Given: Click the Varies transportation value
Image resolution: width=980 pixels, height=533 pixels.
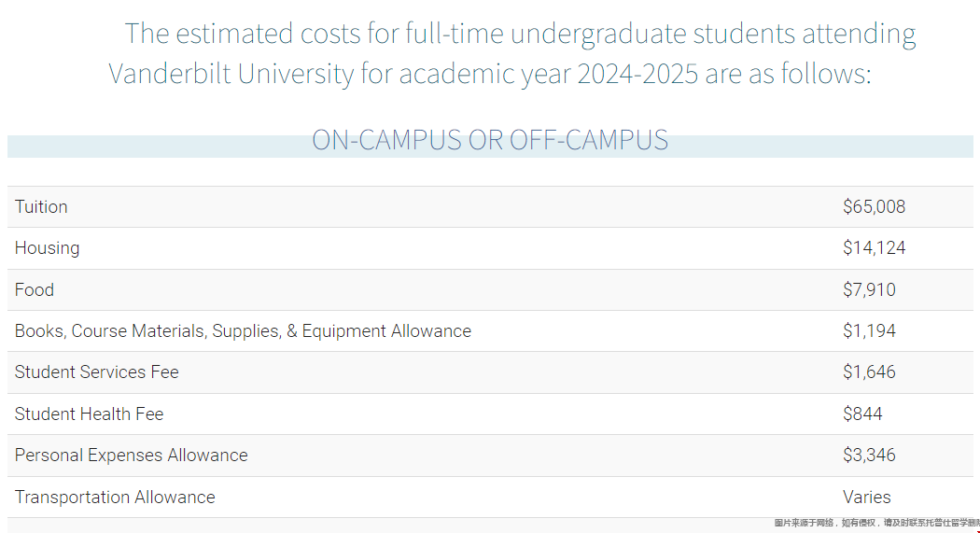Looking at the screenshot, I should tap(866, 498).
